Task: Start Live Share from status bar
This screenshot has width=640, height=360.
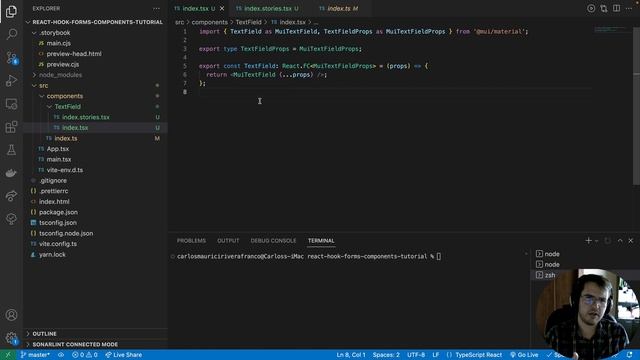Action: point(124,355)
